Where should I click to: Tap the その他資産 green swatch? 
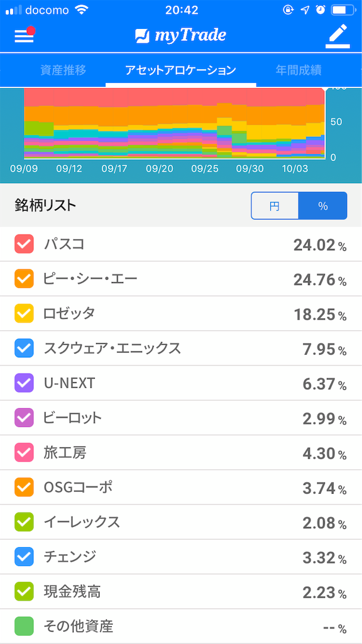point(24,626)
